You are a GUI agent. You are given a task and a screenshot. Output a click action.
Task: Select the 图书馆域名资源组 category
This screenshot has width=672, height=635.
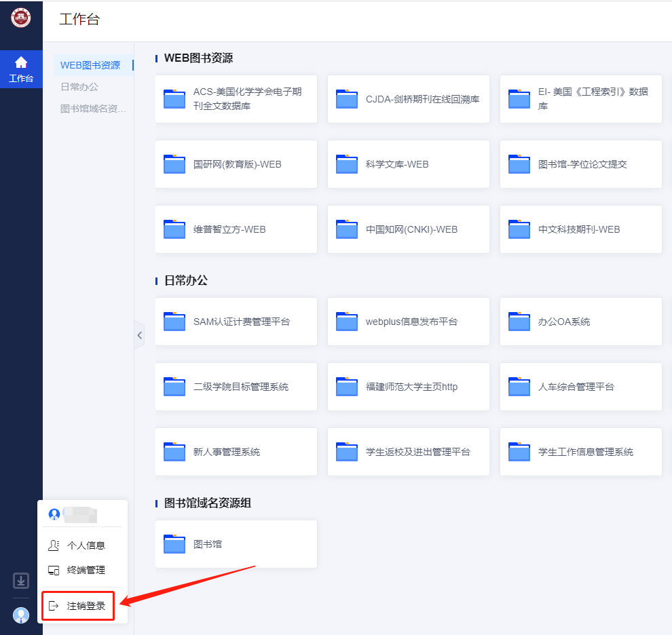pyautogui.click(x=93, y=109)
